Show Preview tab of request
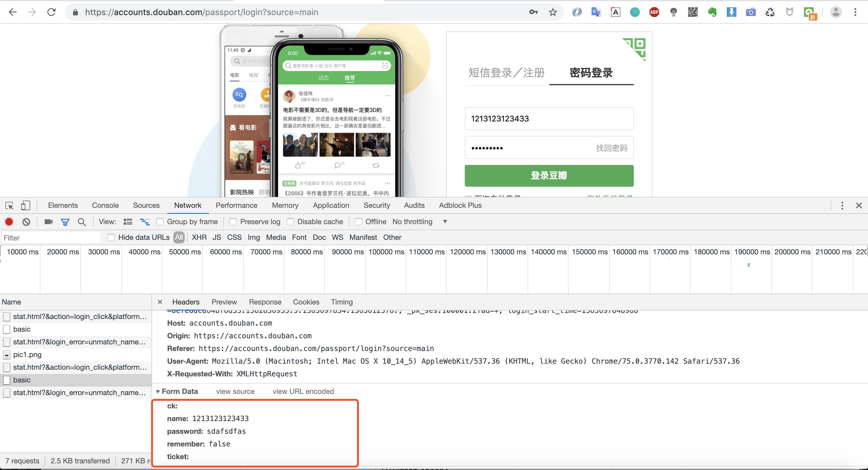 coord(224,302)
